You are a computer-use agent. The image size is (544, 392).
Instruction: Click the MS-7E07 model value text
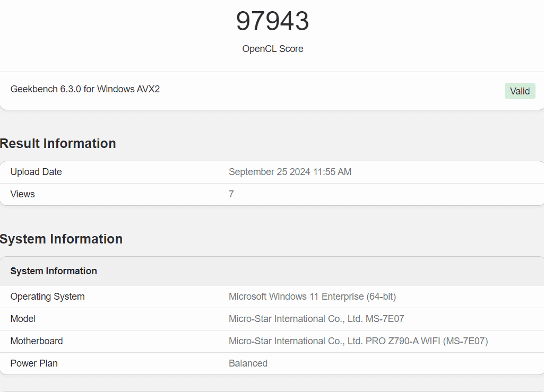pos(316,319)
